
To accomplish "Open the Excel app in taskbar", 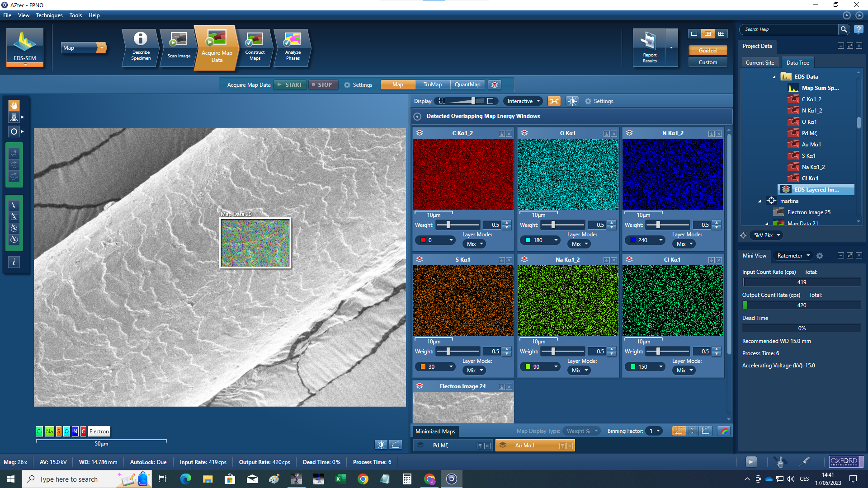I will click(341, 479).
